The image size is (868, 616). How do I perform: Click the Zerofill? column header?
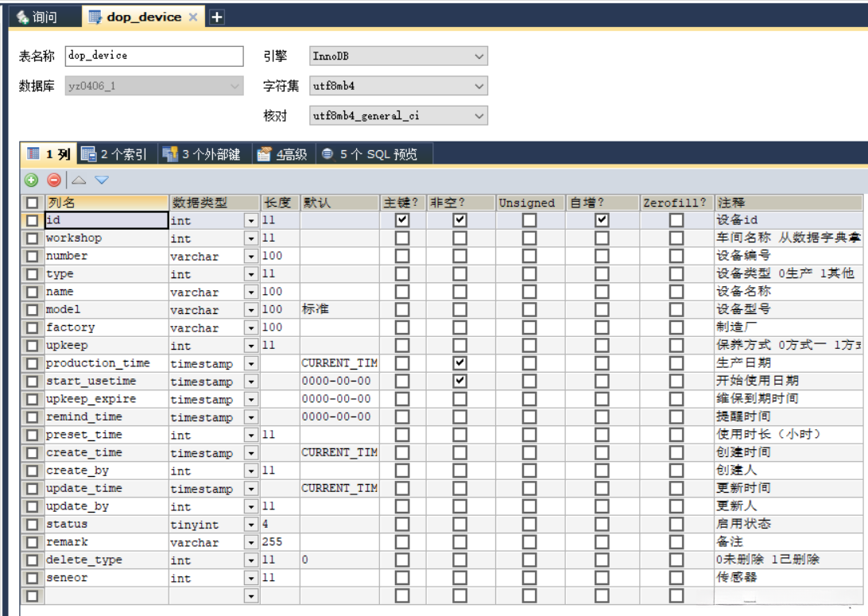pos(676,203)
